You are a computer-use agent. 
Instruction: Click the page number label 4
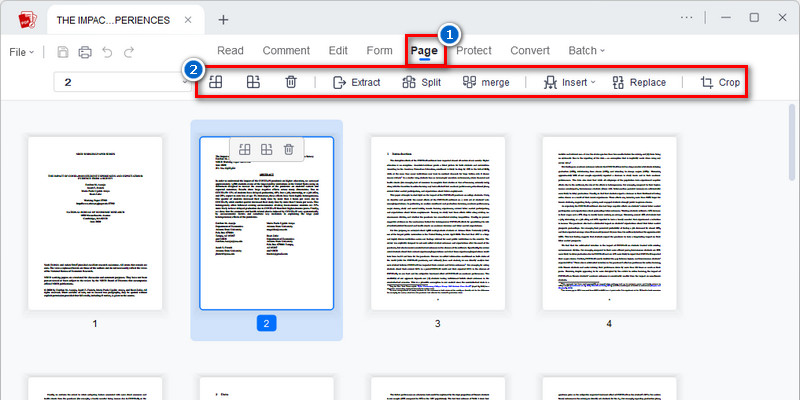click(609, 323)
